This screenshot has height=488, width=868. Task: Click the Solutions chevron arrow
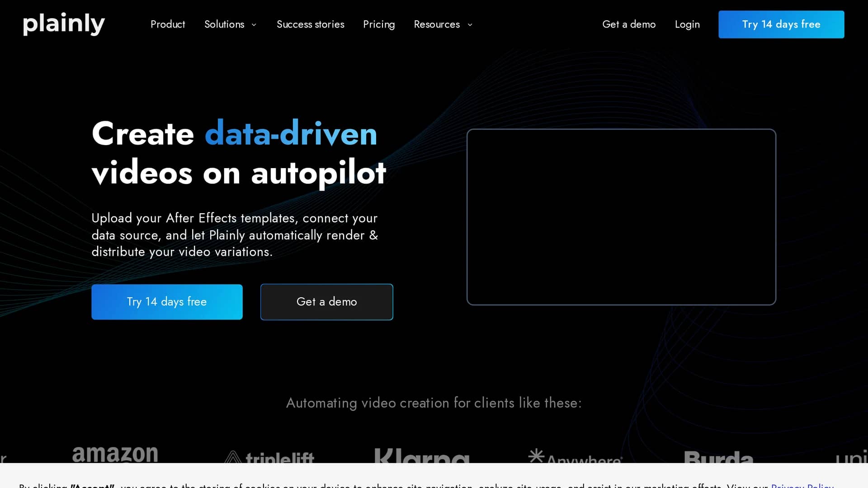click(254, 25)
